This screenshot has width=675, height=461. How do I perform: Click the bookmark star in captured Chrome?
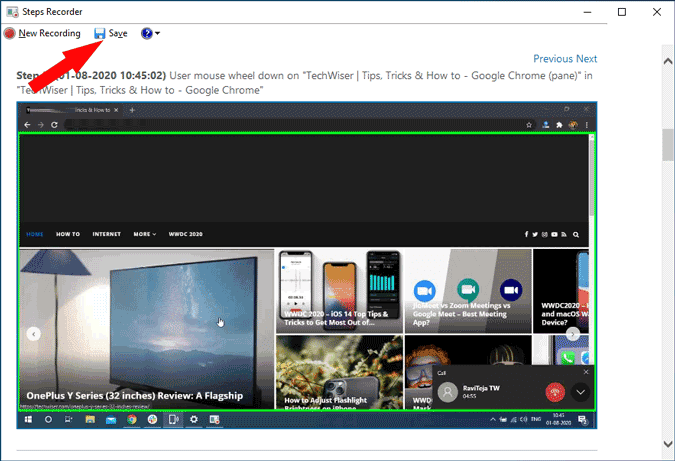[x=529, y=125]
